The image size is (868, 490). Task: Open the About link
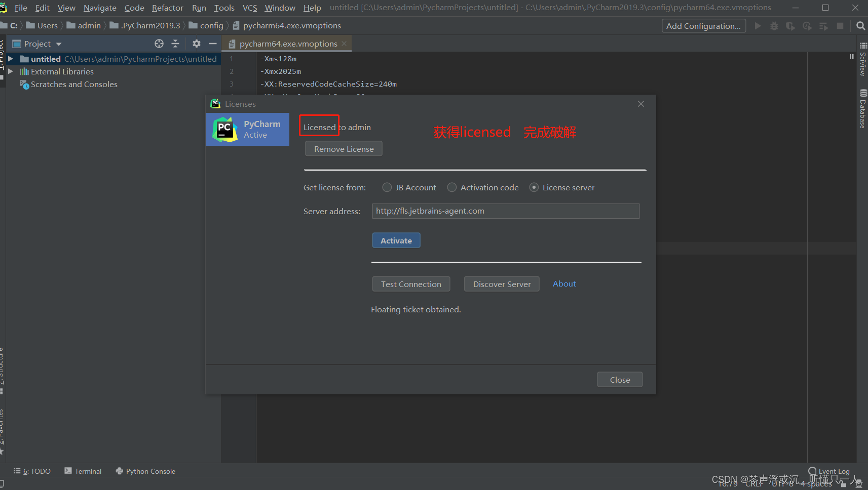pos(564,283)
